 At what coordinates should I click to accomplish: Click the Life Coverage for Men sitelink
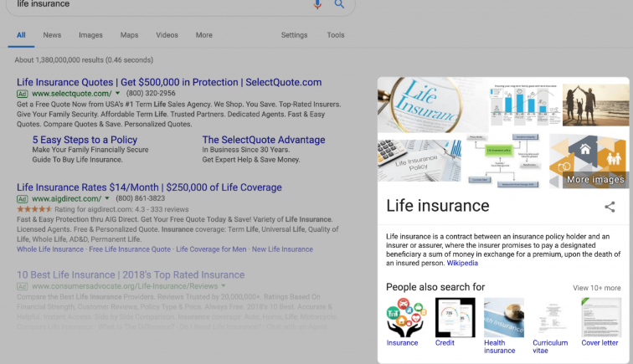(211, 249)
